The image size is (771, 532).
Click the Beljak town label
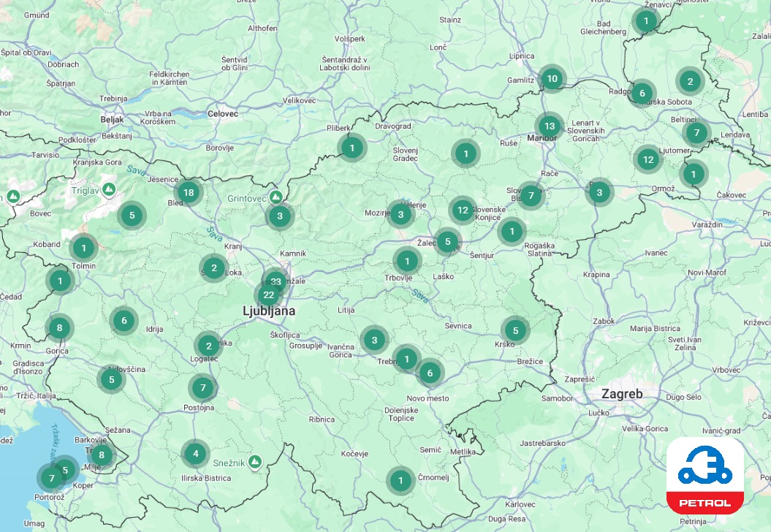click(112, 119)
